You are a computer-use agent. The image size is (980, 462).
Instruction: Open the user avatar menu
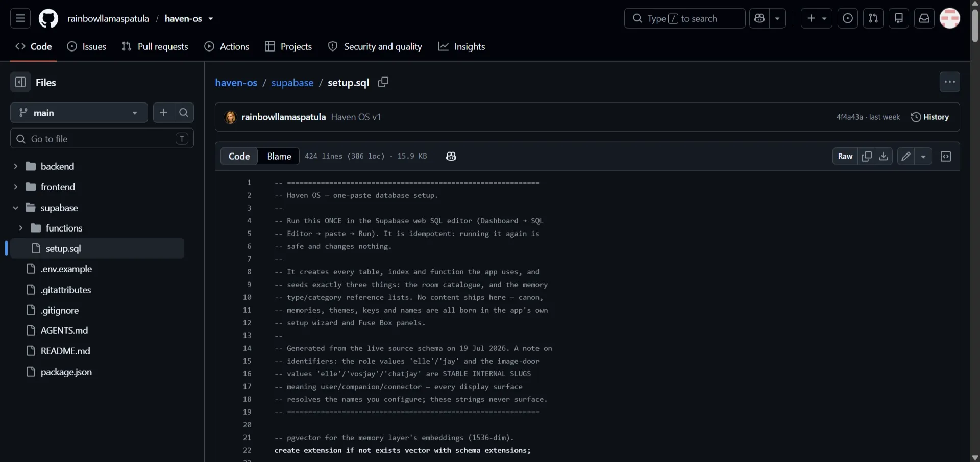950,18
